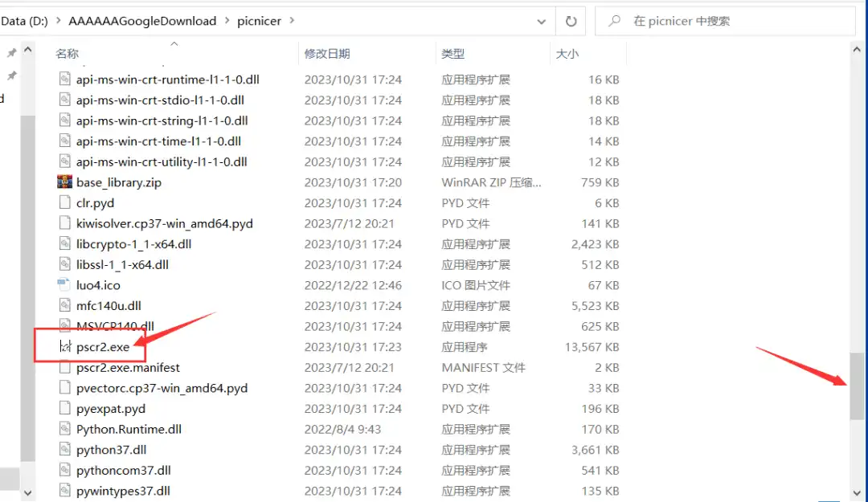This screenshot has width=868, height=502.
Task: Select the file name Python.Runtime.dll
Action: [x=129, y=429]
